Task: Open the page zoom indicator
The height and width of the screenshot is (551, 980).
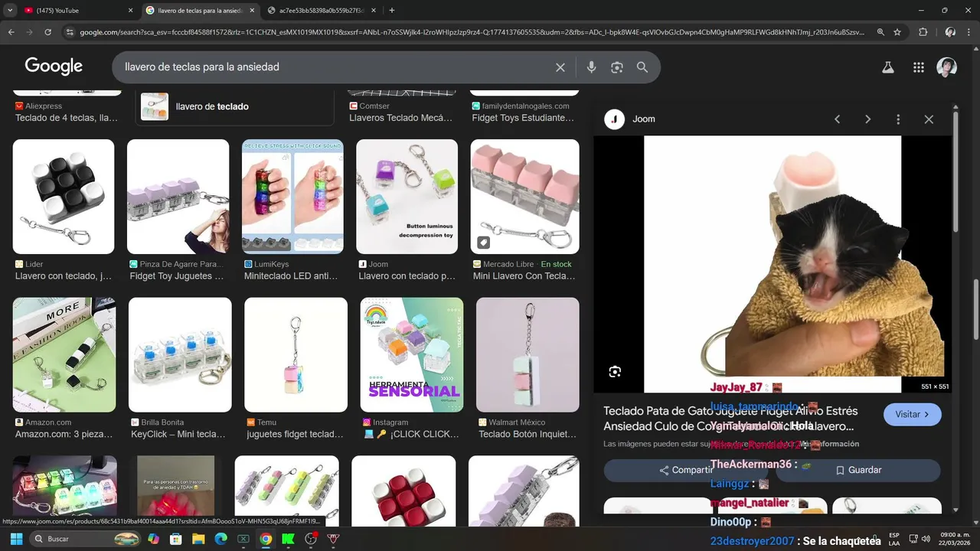Action: pos(880,32)
